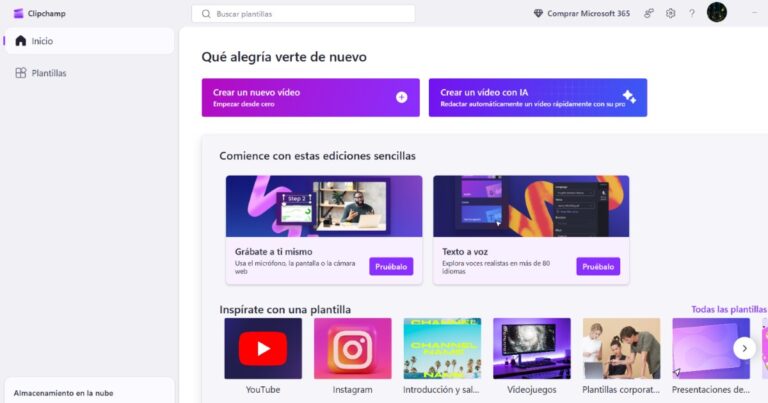Click the Plantillas grid icon in sidebar
Image resolution: width=768 pixels, height=403 pixels.
(x=21, y=73)
